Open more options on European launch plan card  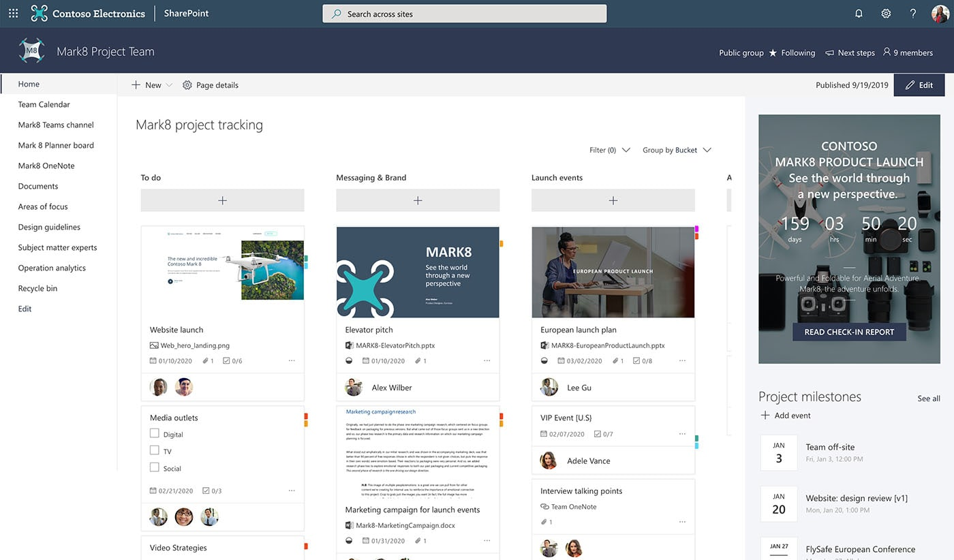[683, 360]
